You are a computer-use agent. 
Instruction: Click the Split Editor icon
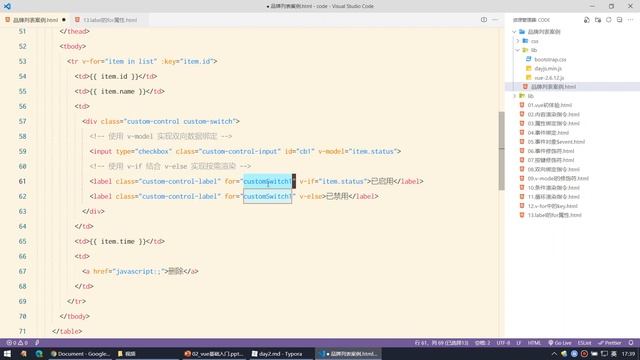(484, 20)
